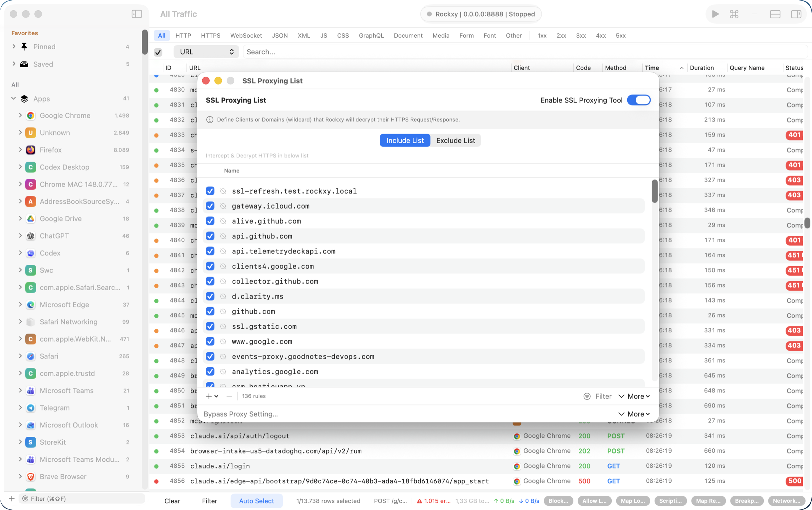Click the SSL rules list scrollbar
The width and height of the screenshot is (812, 510).
655,191
